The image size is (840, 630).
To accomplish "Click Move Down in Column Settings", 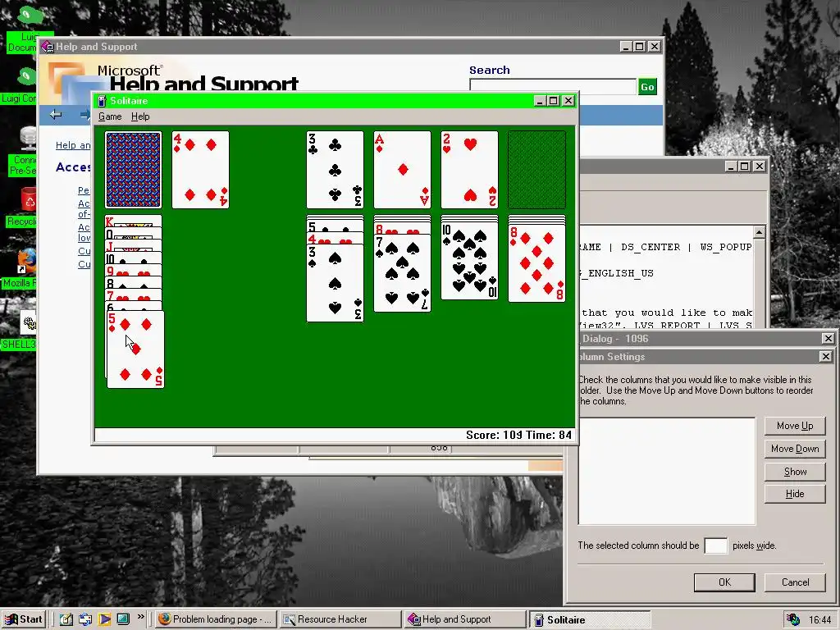I will [x=794, y=449].
